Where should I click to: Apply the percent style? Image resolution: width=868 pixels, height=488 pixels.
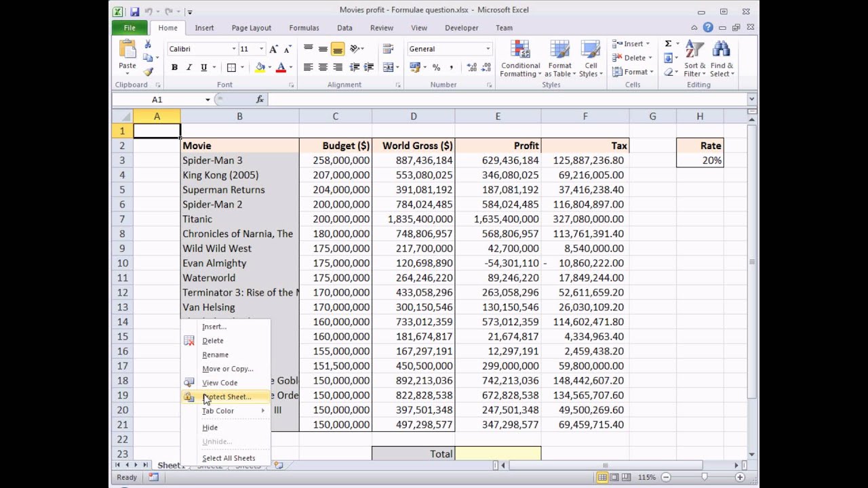436,67
